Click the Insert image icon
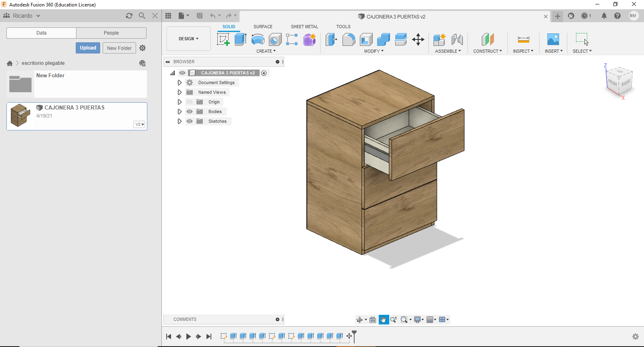Viewport: 644px width, 347px height. pos(553,39)
